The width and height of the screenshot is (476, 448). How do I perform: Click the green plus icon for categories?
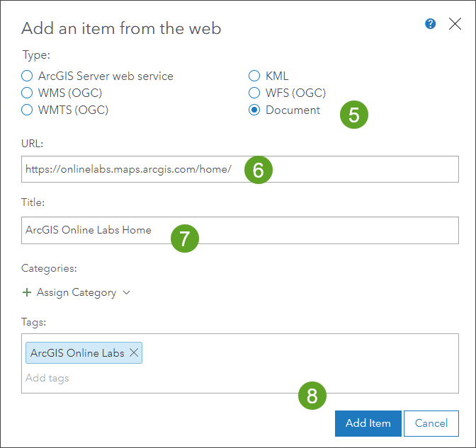click(27, 292)
